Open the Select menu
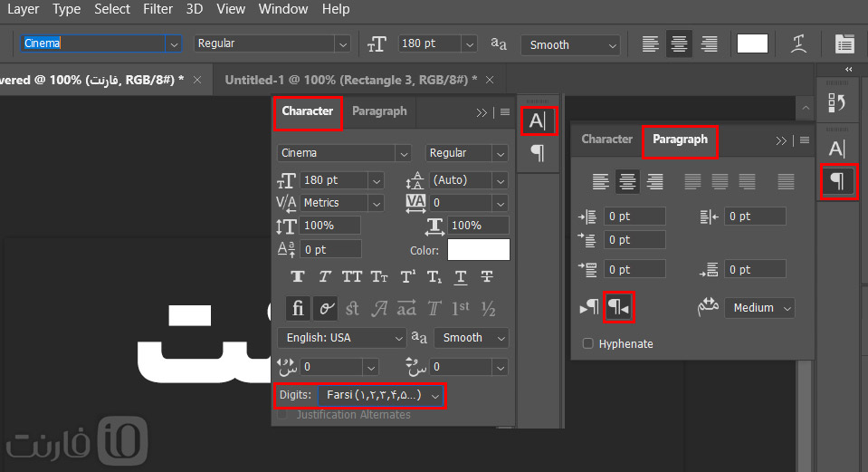This screenshot has width=868, height=472. click(x=112, y=9)
